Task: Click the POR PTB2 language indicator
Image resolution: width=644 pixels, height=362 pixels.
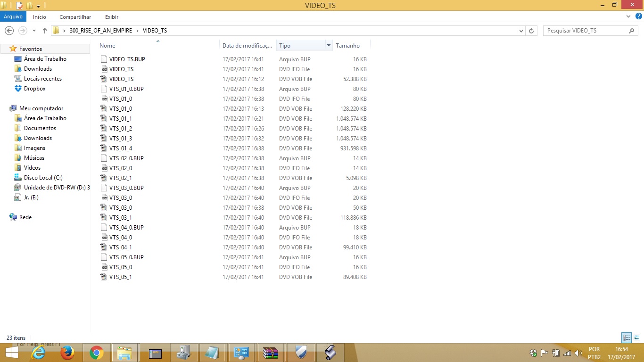Action: (594, 353)
